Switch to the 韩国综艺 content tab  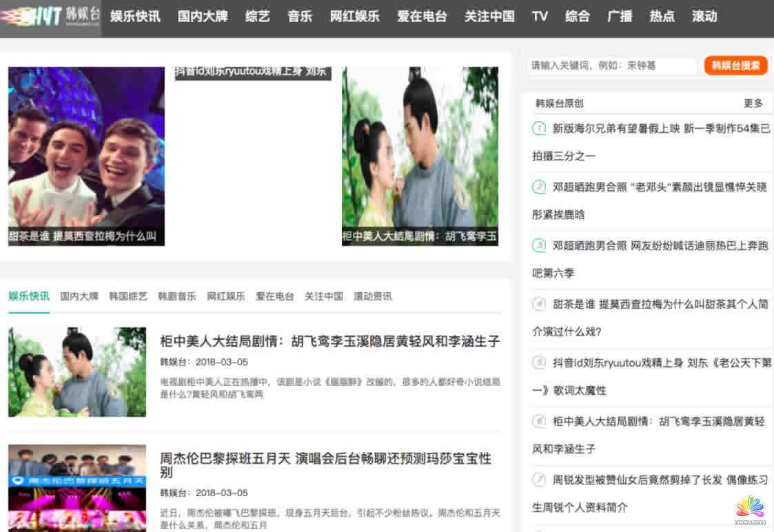click(x=128, y=296)
